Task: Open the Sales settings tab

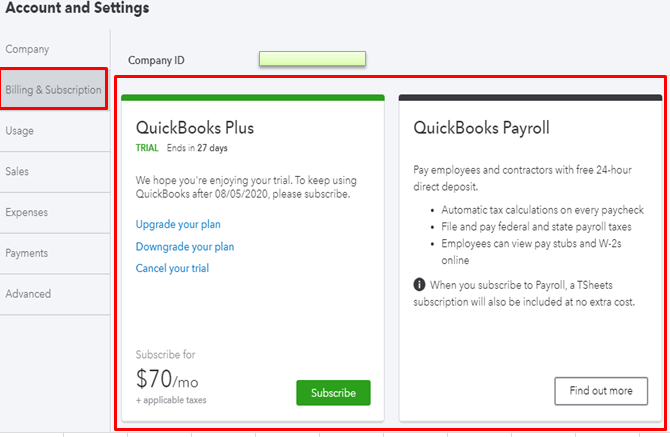Action: click(x=17, y=171)
